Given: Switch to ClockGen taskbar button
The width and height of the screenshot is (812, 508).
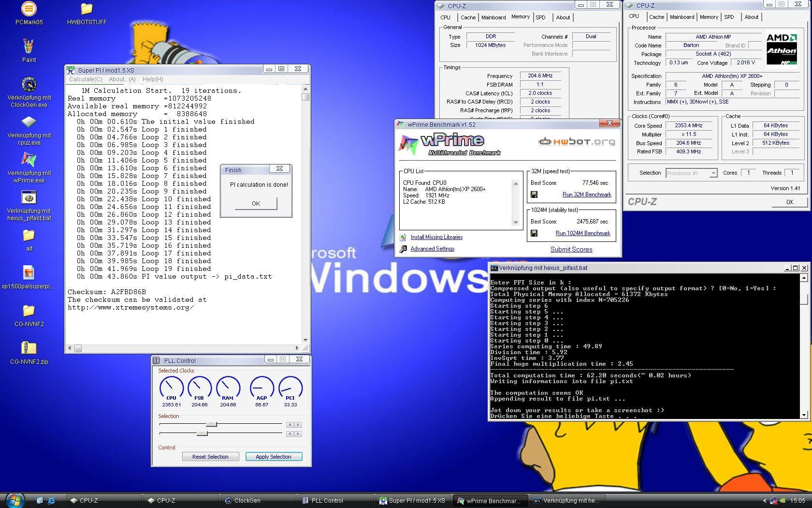Looking at the screenshot, I should 259,501.
